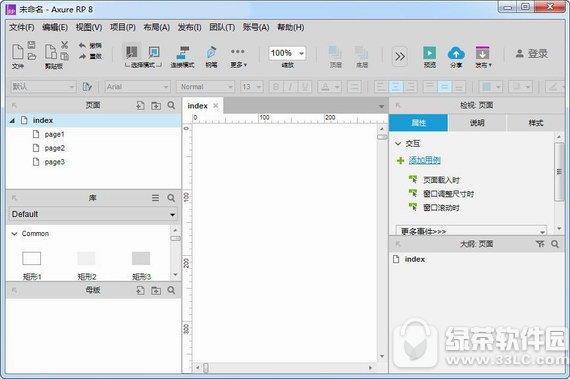Click the open folder icon
This screenshot has width=570, height=379.
32,56
